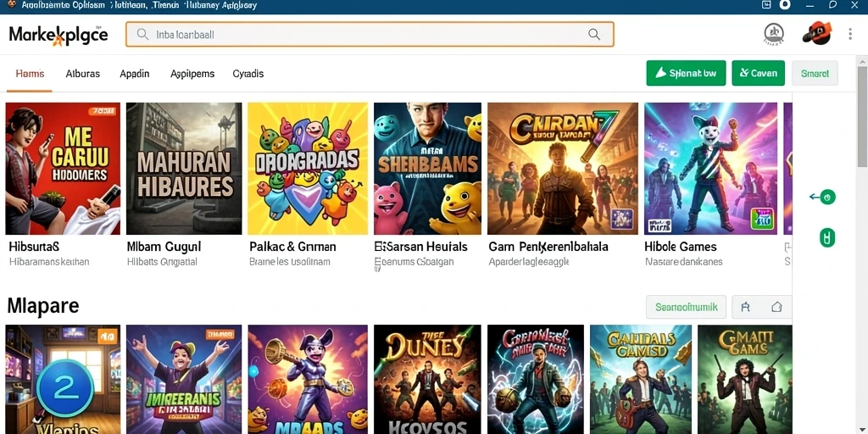Screen dimensions: 868x434
Task: Click the chat bubble icon in title bar
Action: click(x=833, y=5)
